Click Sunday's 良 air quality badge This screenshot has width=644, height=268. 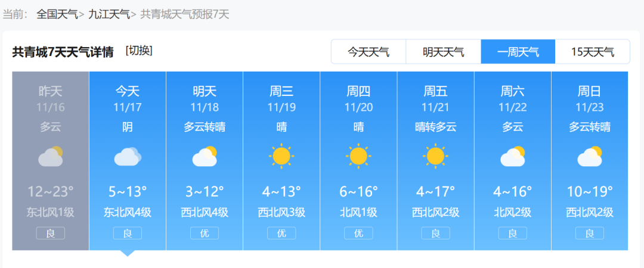click(589, 233)
